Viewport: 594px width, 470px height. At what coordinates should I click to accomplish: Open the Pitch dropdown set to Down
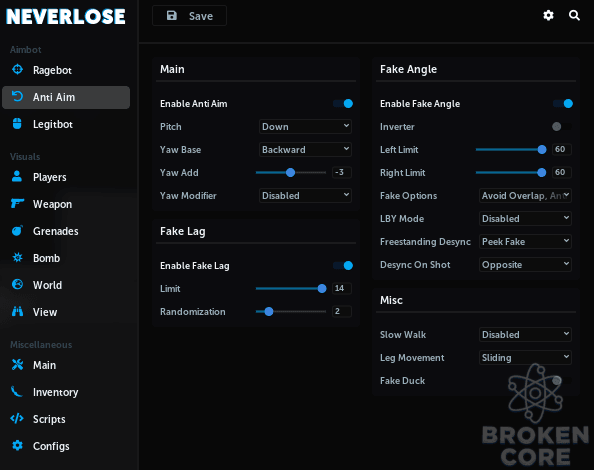[x=305, y=126]
